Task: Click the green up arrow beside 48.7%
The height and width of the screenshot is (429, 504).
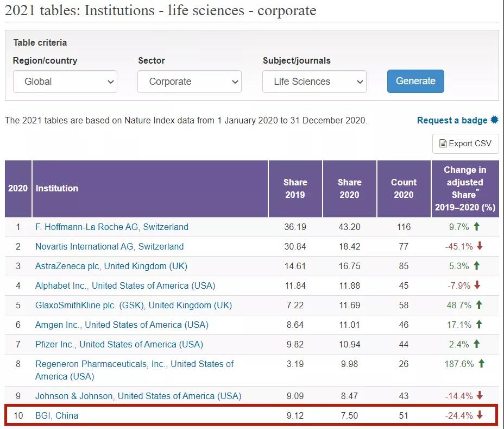Action: point(479,305)
